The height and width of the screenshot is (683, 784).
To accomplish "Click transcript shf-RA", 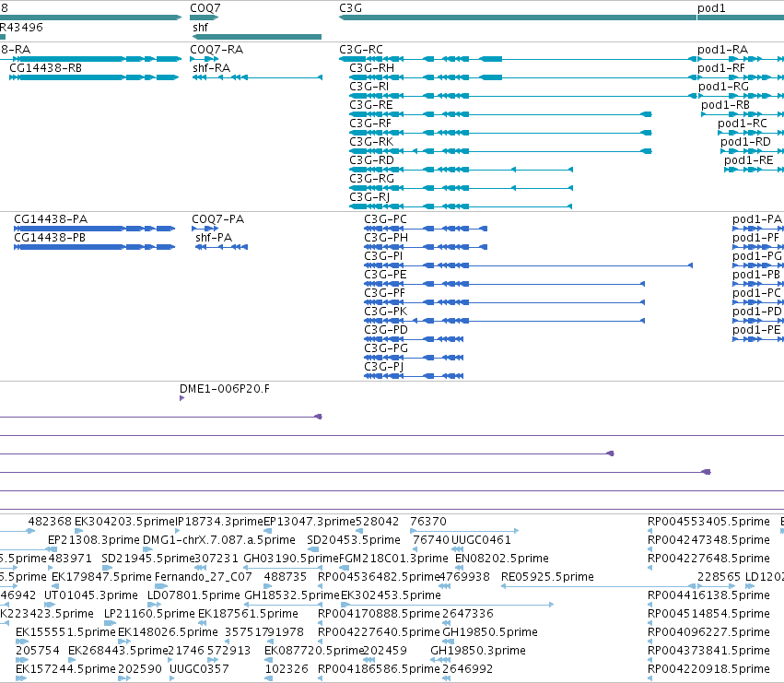I will [212, 68].
